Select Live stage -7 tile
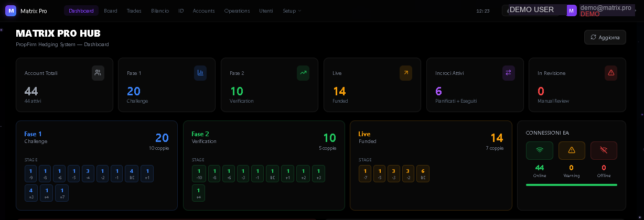 [366, 174]
